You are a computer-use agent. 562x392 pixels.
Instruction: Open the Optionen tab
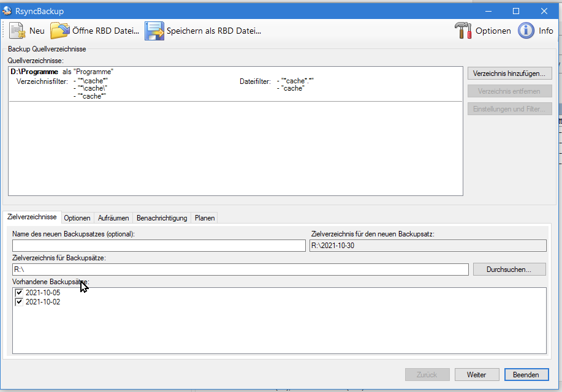pyautogui.click(x=77, y=218)
